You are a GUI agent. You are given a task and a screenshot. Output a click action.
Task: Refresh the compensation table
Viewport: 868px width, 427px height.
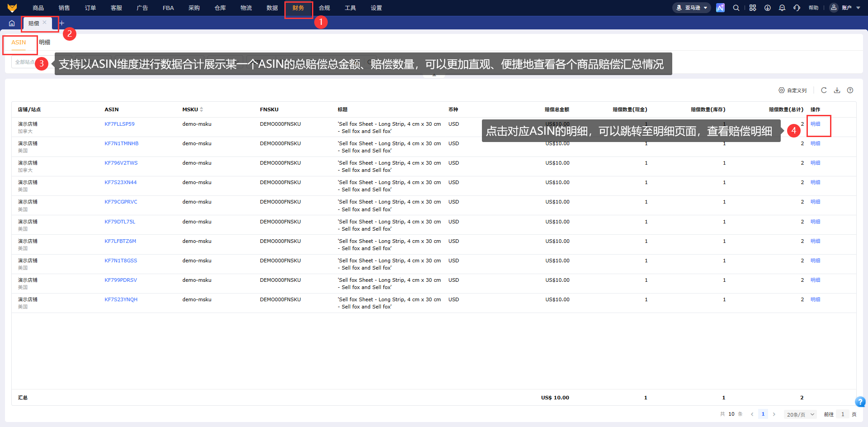[x=824, y=90]
